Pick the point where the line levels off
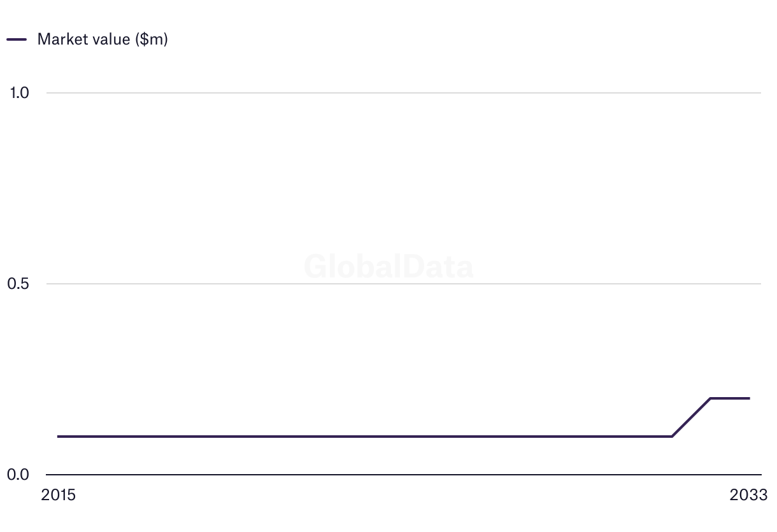 [710, 398]
